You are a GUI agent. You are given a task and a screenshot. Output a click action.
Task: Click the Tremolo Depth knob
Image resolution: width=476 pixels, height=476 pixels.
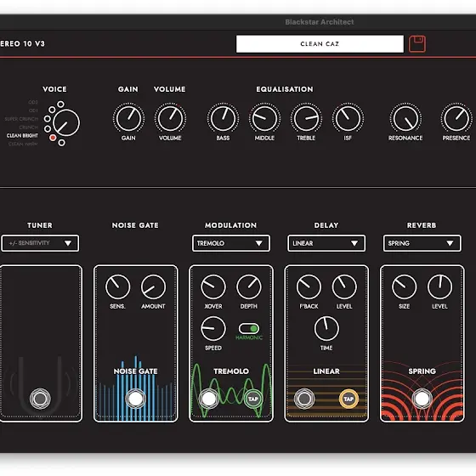tap(248, 287)
